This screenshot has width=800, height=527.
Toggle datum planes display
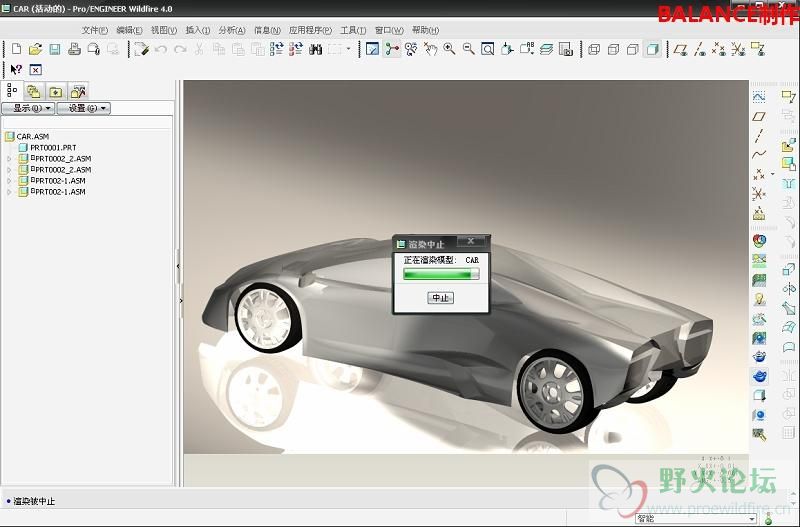680,49
